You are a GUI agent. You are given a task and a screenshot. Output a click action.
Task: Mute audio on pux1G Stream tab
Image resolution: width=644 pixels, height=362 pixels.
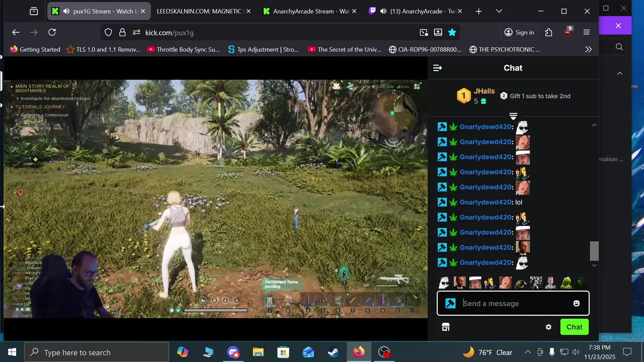tap(66, 11)
